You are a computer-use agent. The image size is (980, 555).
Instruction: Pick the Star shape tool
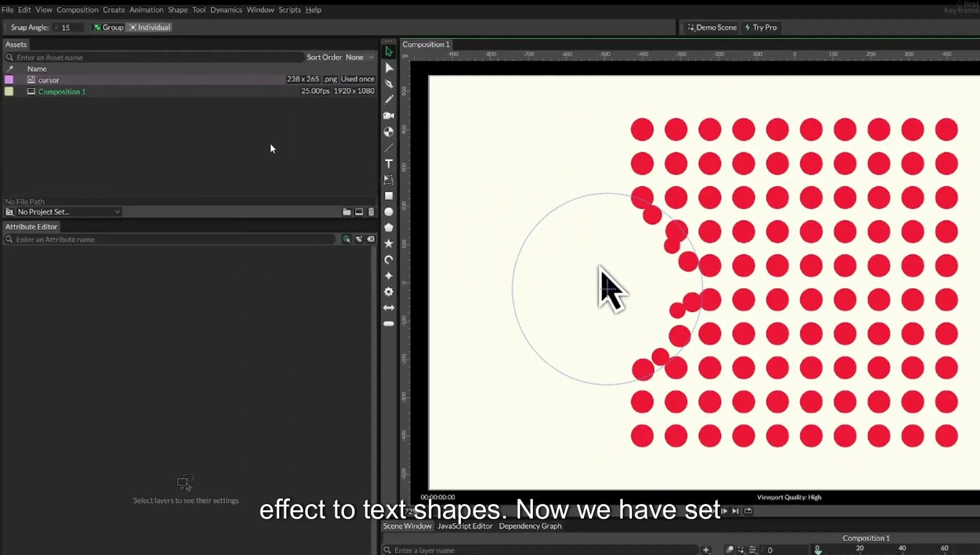click(x=389, y=244)
